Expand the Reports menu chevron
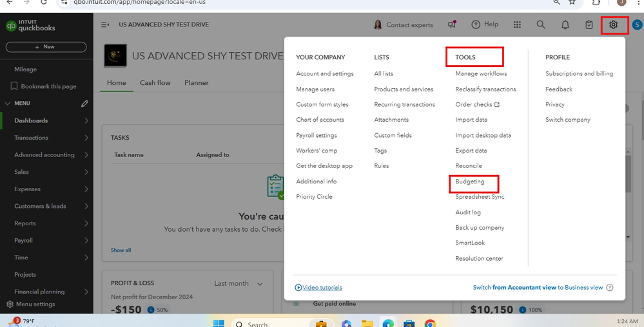644x327 pixels. tap(86, 223)
